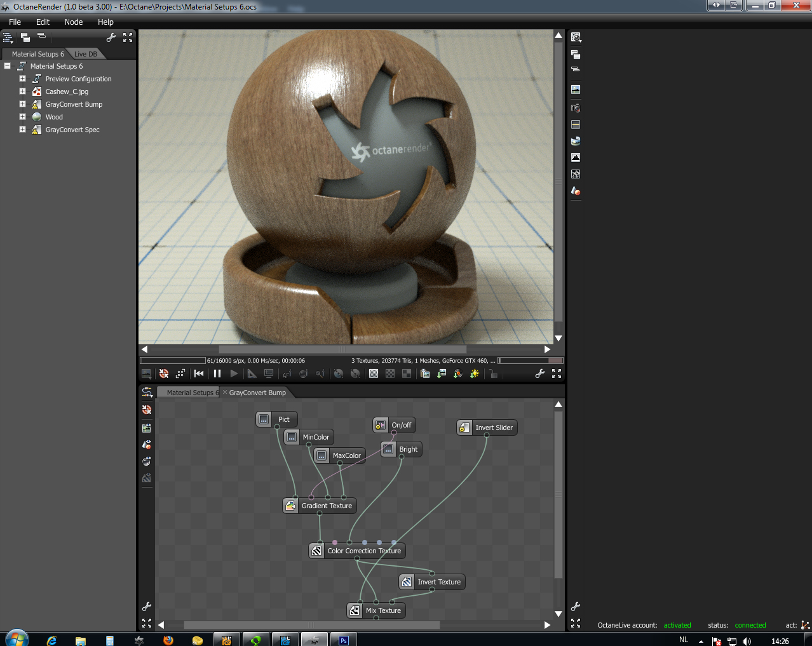812x646 pixels.
Task: Click the inspector dropdown stopwatch icon
Action: pos(576,37)
